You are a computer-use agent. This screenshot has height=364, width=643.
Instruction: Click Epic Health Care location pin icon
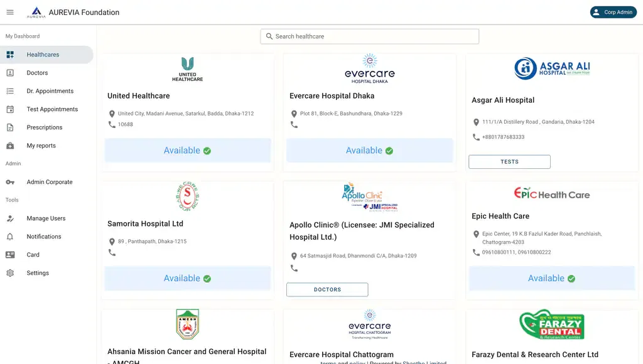[x=476, y=234]
